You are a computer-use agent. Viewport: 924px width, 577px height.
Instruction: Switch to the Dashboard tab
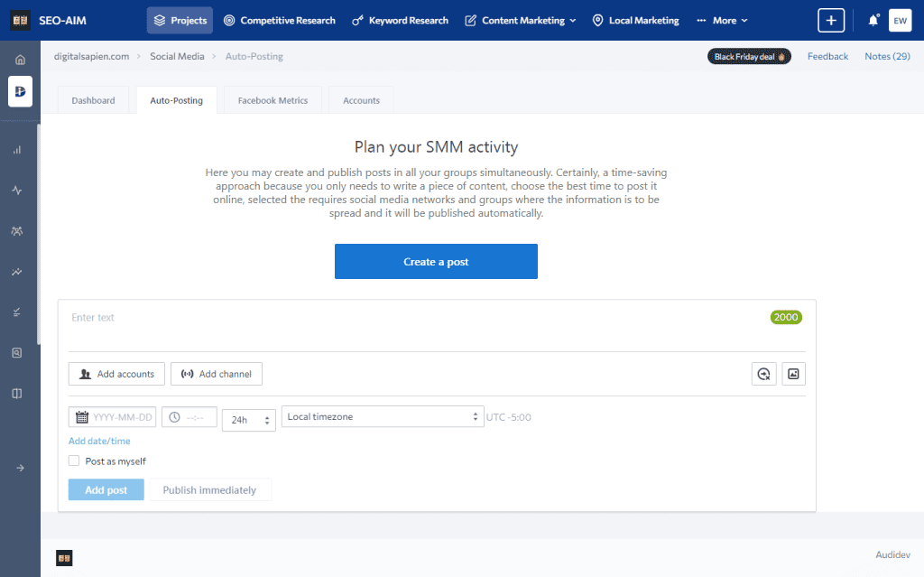(x=93, y=100)
